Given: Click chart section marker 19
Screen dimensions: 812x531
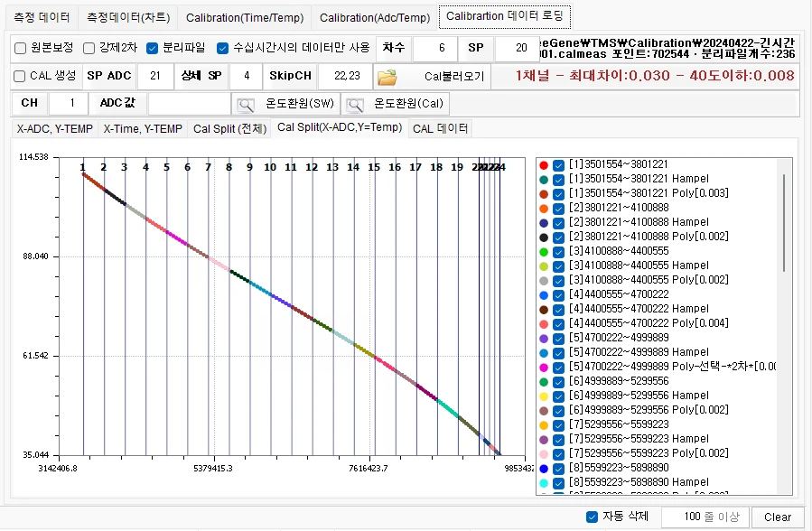Looking at the screenshot, I should (x=457, y=167).
